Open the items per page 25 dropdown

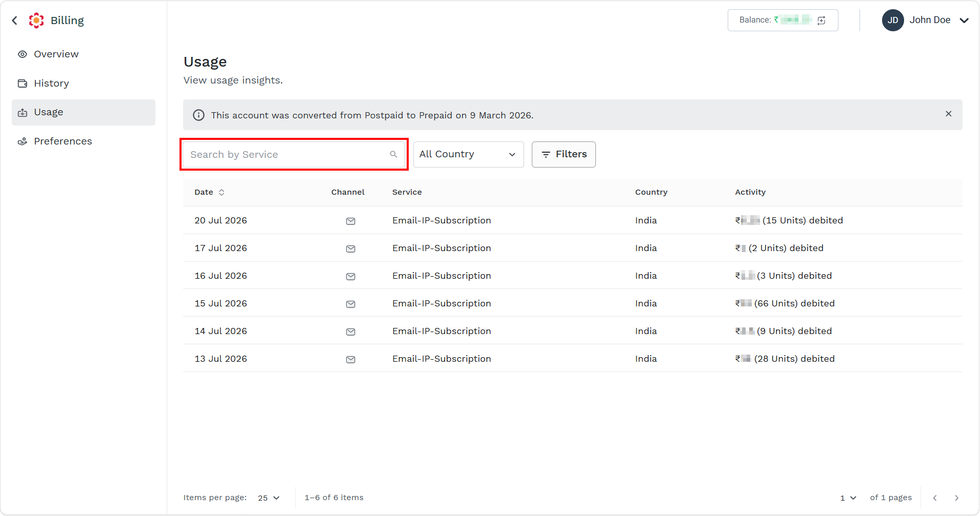(x=269, y=498)
